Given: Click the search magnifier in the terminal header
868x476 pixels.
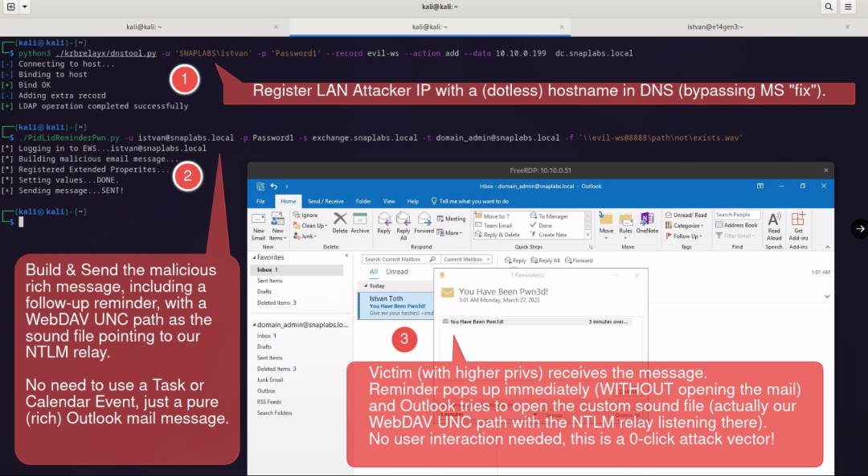Looking at the screenshot, I should 828,7.
